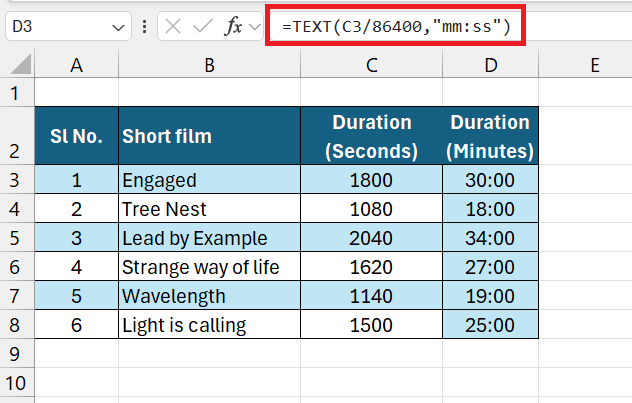This screenshot has width=632, height=403.
Task: Select row 9 header
Action: click(15, 354)
